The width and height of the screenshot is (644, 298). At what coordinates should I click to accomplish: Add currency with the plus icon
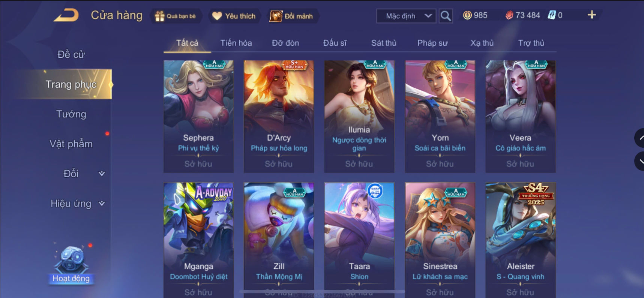pos(591,15)
